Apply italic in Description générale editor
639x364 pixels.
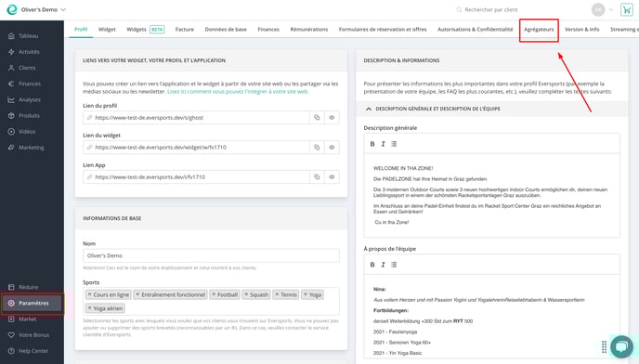(383, 144)
